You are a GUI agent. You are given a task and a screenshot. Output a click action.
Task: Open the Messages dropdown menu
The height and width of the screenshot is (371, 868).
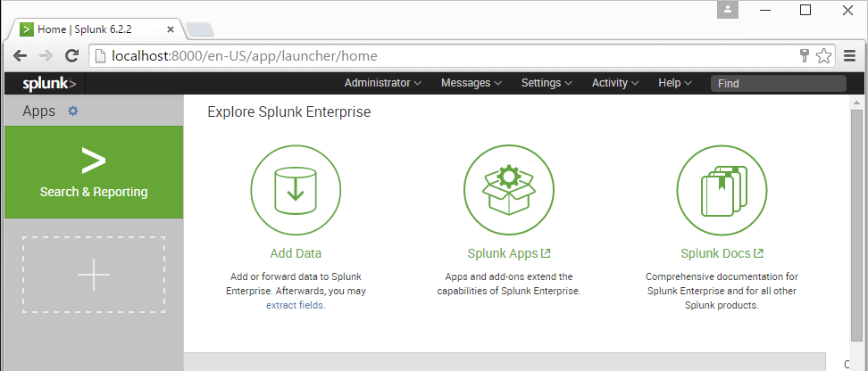click(x=471, y=83)
